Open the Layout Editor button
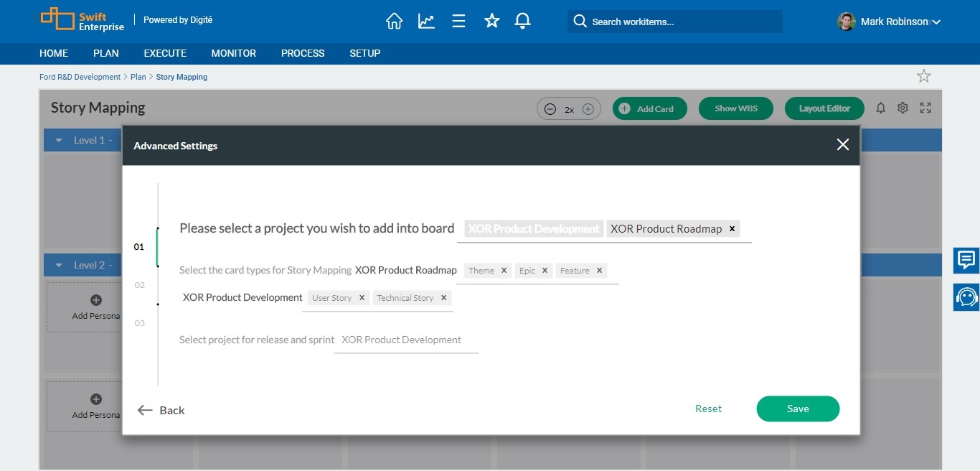Viewport: 980px width, 471px height. point(824,108)
